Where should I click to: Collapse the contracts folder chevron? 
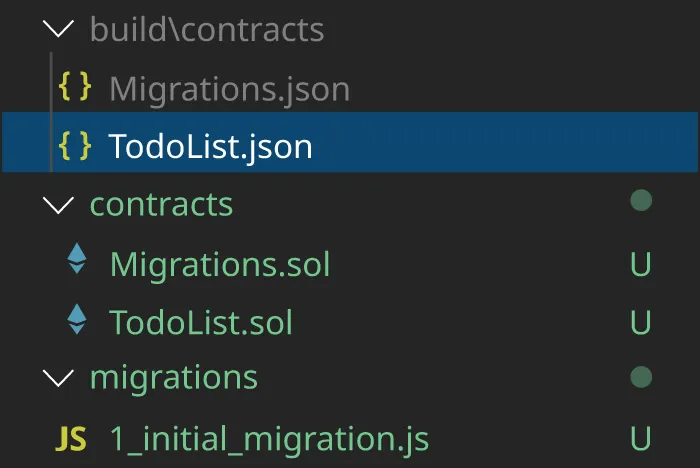coord(60,205)
